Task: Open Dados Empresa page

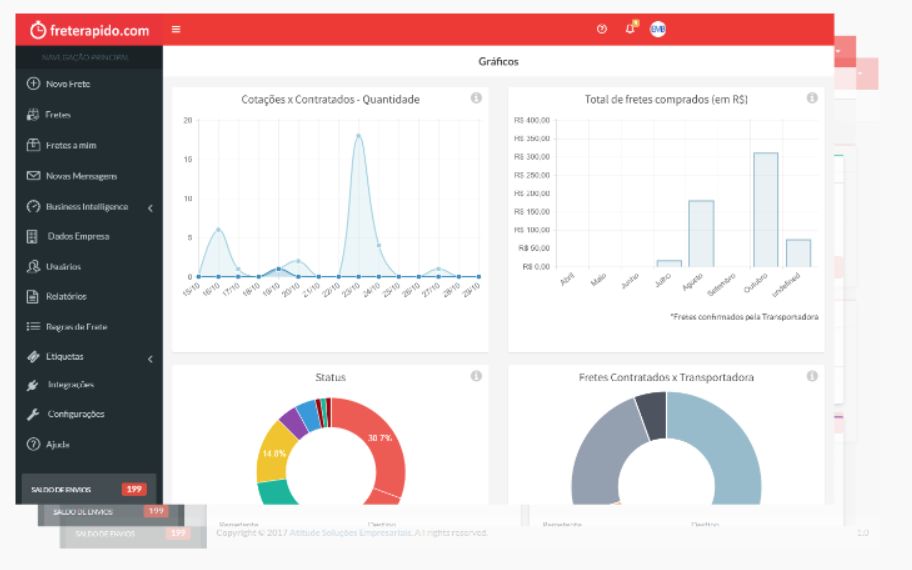Action: click(78, 237)
